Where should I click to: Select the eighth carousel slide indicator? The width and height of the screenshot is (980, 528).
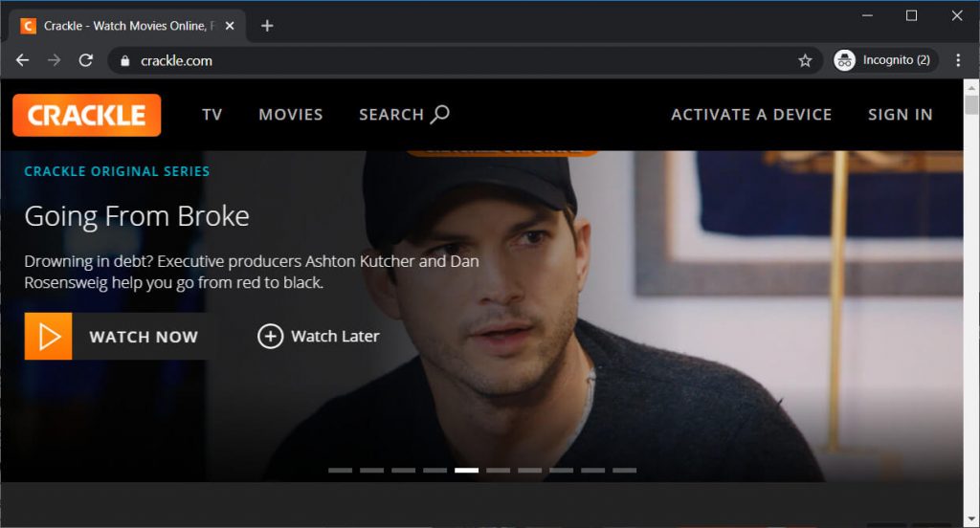click(x=561, y=470)
